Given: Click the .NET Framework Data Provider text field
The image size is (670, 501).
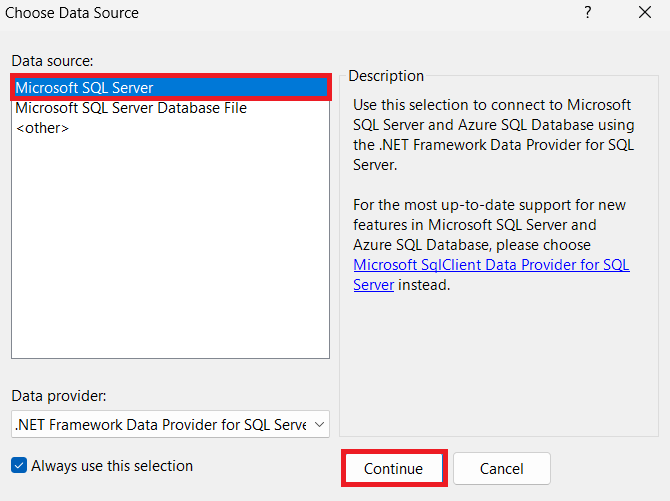Looking at the screenshot, I should 160,424.
